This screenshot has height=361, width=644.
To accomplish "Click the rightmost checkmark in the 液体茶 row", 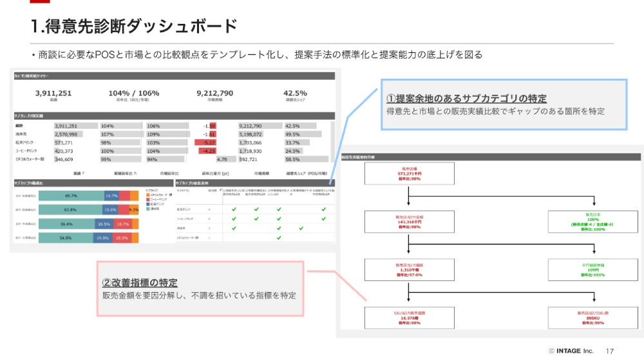I will pyautogui.click(x=301, y=228).
